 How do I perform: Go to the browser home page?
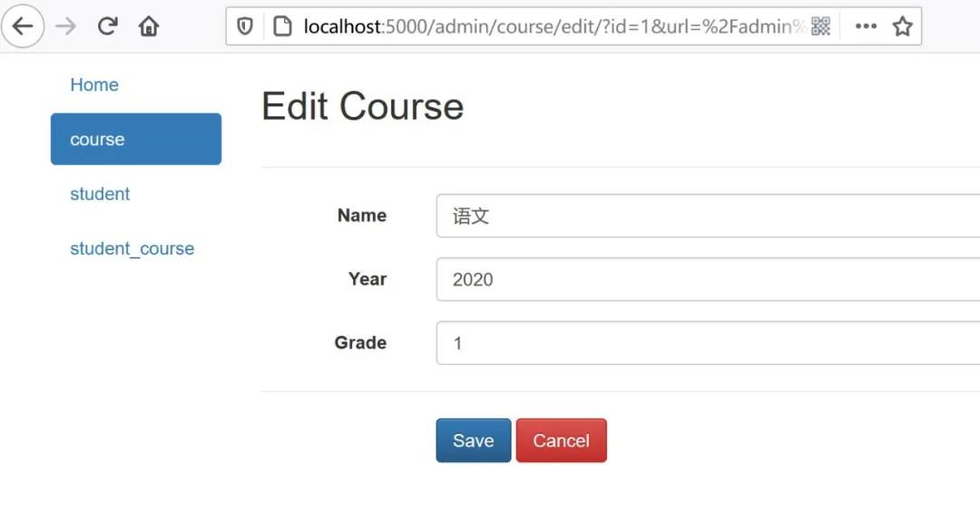pos(149,26)
